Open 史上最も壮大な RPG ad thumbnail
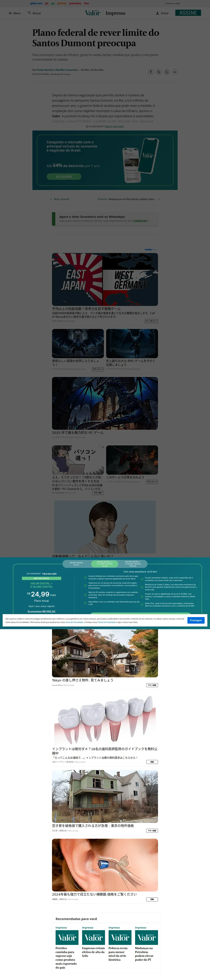Viewport: 210px width, 980px height. click(x=132, y=343)
